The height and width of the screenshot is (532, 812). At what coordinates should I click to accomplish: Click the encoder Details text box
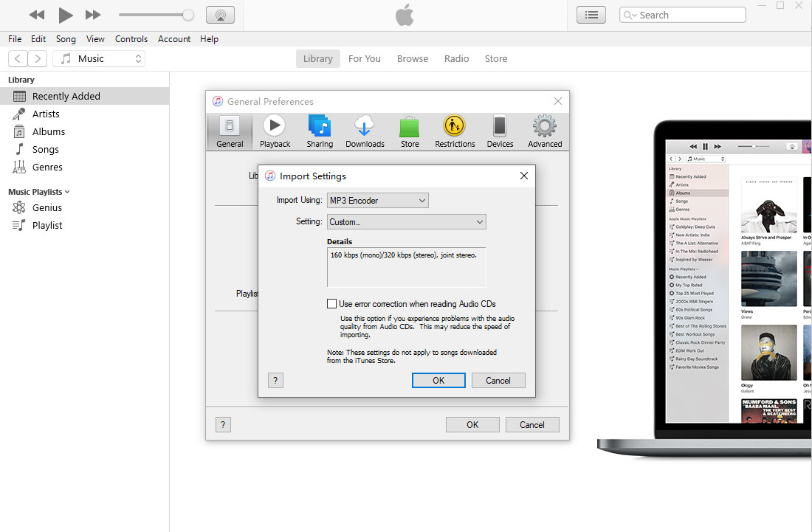click(x=406, y=267)
